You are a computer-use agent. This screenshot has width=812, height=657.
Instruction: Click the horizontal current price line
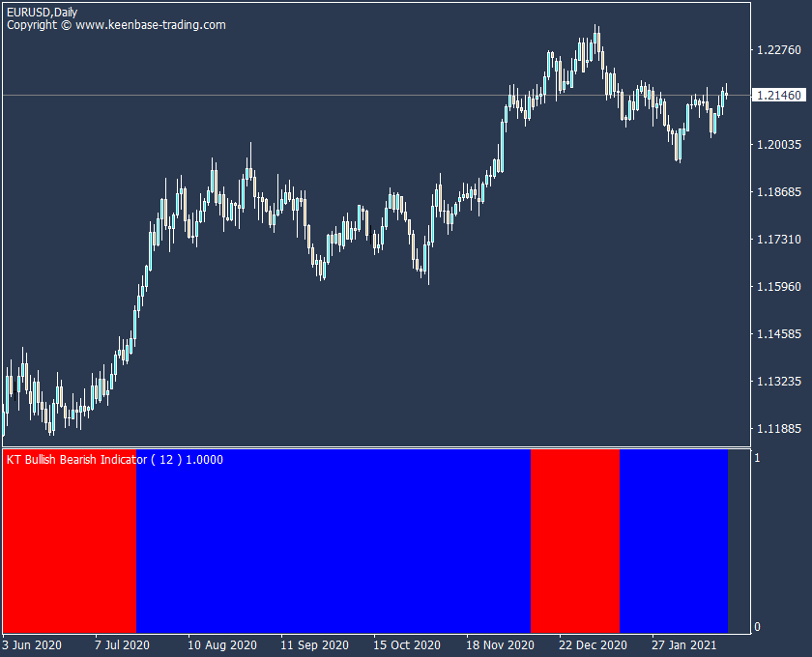(x=376, y=96)
